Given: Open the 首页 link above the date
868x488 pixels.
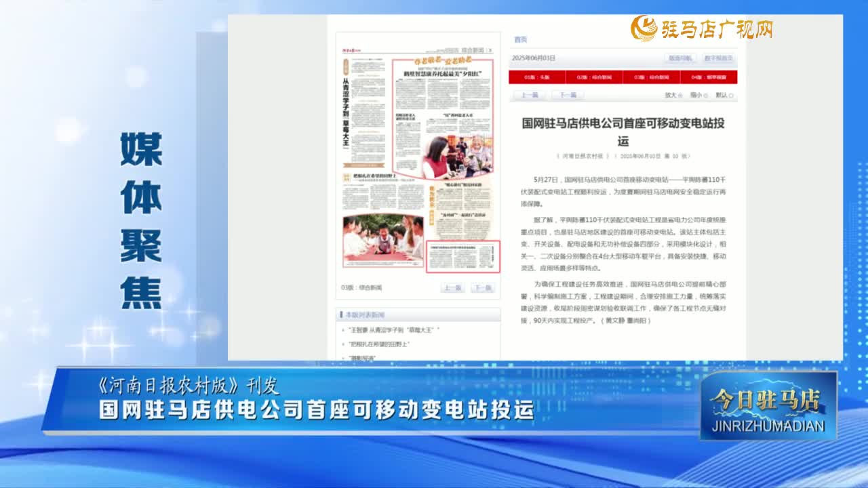Looking at the screenshot, I should [x=520, y=40].
